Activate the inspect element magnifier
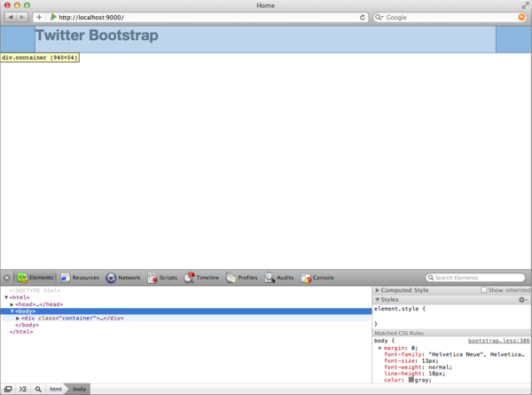 coord(38,389)
